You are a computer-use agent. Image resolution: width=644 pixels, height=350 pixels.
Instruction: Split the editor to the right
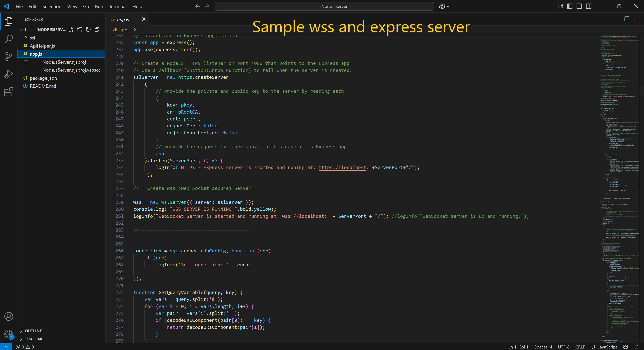(x=627, y=19)
